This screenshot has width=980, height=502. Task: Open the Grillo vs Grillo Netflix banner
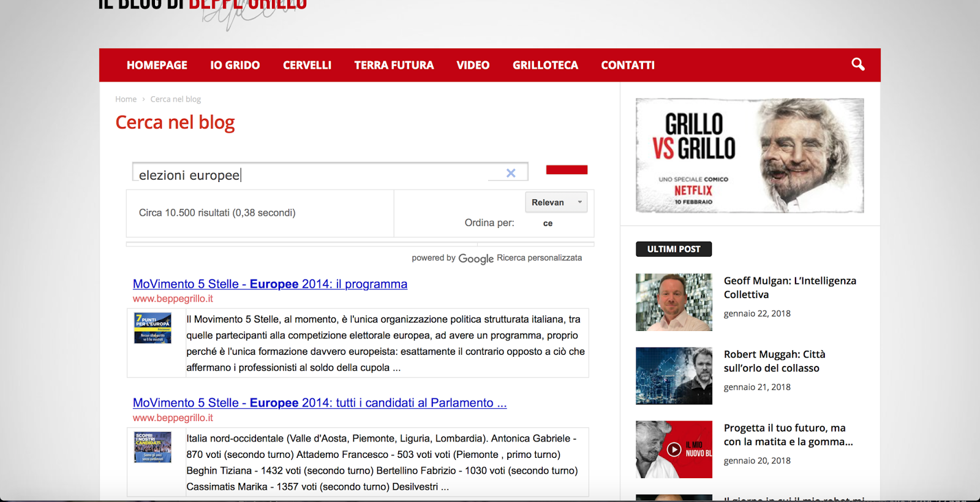pyautogui.click(x=750, y=156)
